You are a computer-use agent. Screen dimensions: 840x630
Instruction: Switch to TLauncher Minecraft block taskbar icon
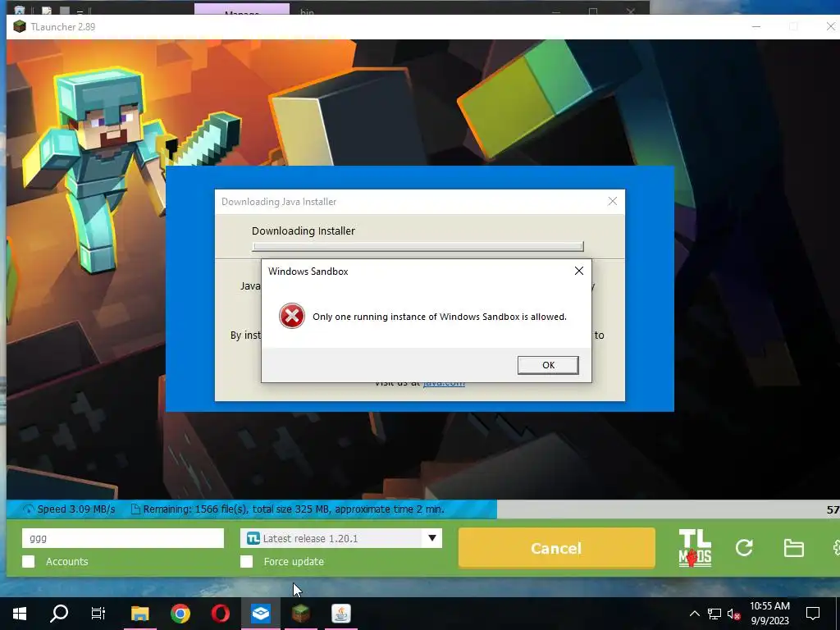tap(300, 614)
